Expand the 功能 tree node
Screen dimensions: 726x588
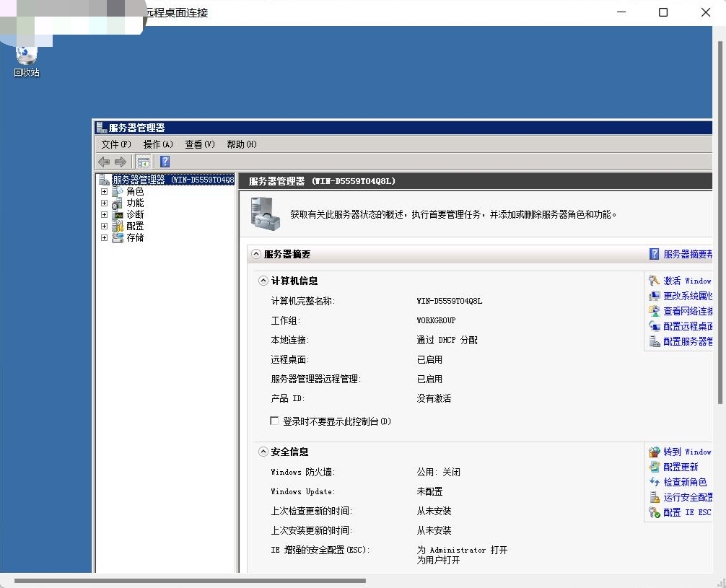(x=104, y=203)
